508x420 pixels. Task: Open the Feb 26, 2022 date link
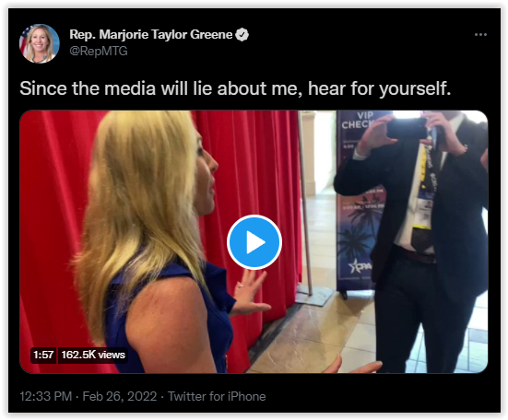pyautogui.click(x=120, y=396)
